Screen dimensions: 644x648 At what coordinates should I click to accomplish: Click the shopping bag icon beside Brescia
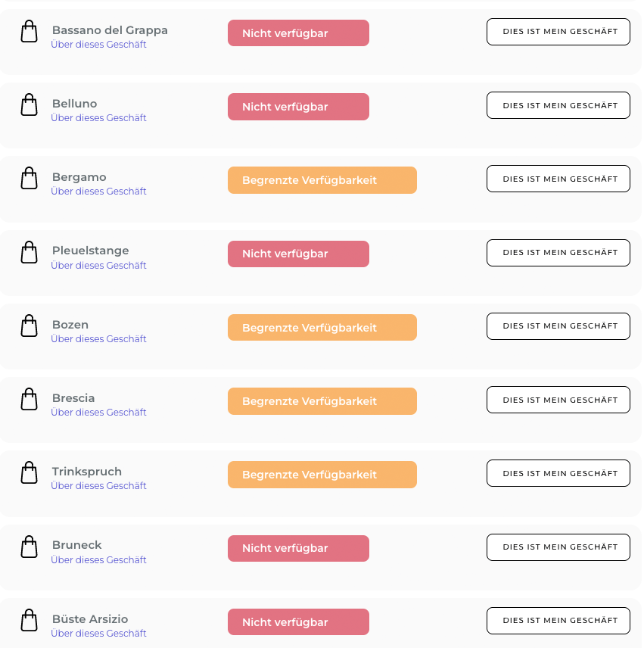(x=29, y=399)
